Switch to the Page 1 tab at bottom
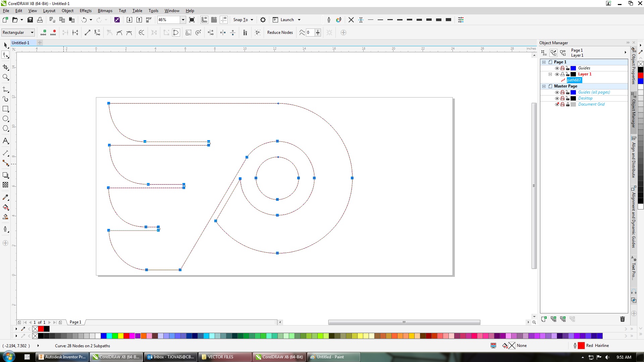 [x=75, y=322]
